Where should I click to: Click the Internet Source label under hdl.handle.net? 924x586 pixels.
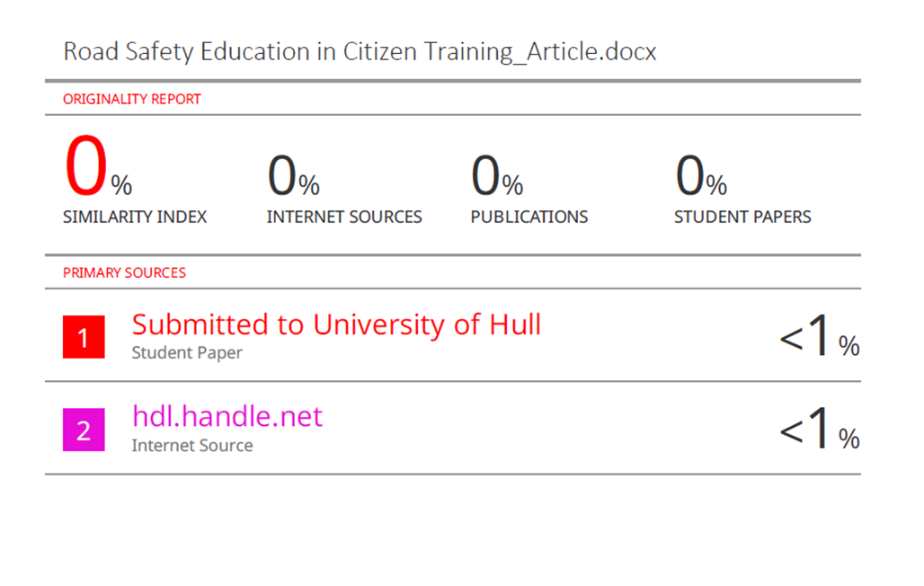pyautogui.click(x=192, y=445)
